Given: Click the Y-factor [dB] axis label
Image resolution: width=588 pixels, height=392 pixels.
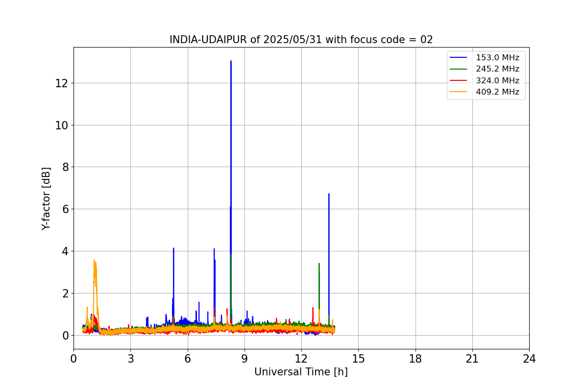Looking at the screenshot, I should coord(46,198).
